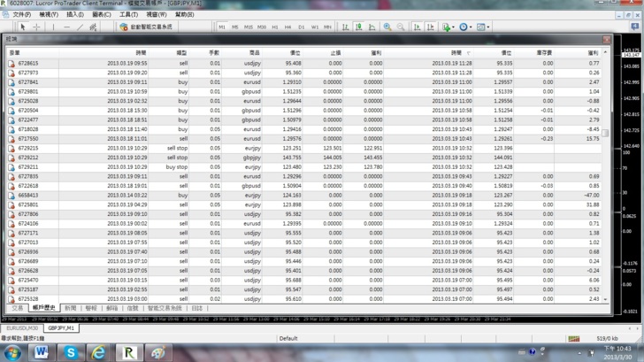Open Microsoft Word from the taskbar
This screenshot has width=644, height=362.
point(42,352)
